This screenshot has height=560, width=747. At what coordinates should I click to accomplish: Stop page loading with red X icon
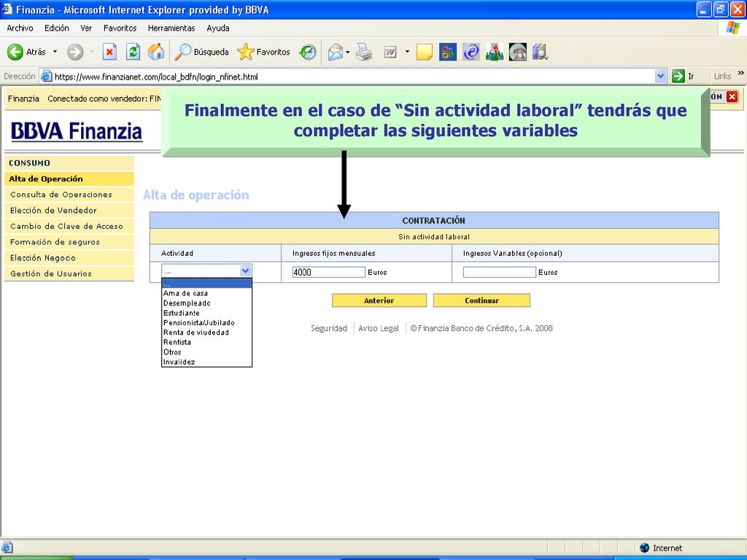point(109,52)
